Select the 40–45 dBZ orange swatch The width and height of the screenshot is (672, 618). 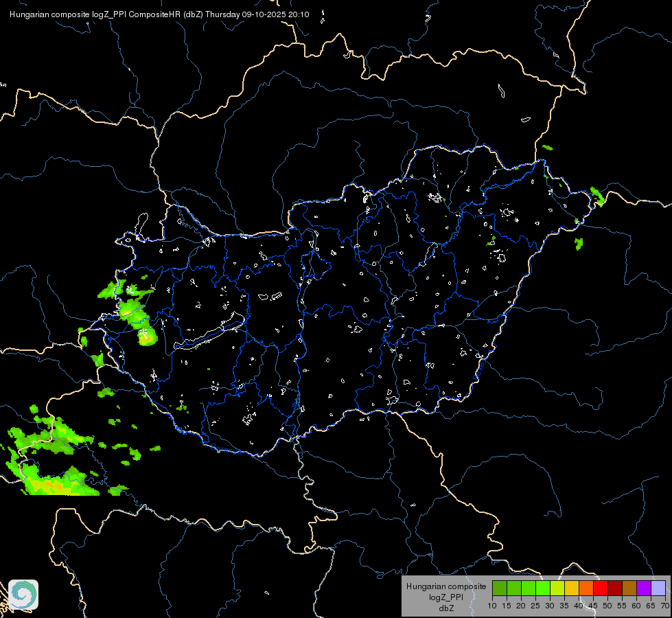click(x=586, y=588)
